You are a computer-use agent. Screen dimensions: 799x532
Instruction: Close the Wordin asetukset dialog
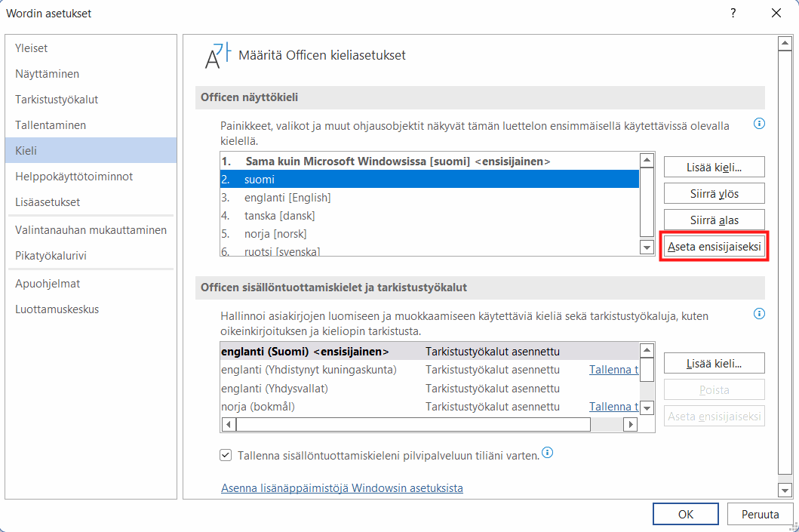click(776, 14)
